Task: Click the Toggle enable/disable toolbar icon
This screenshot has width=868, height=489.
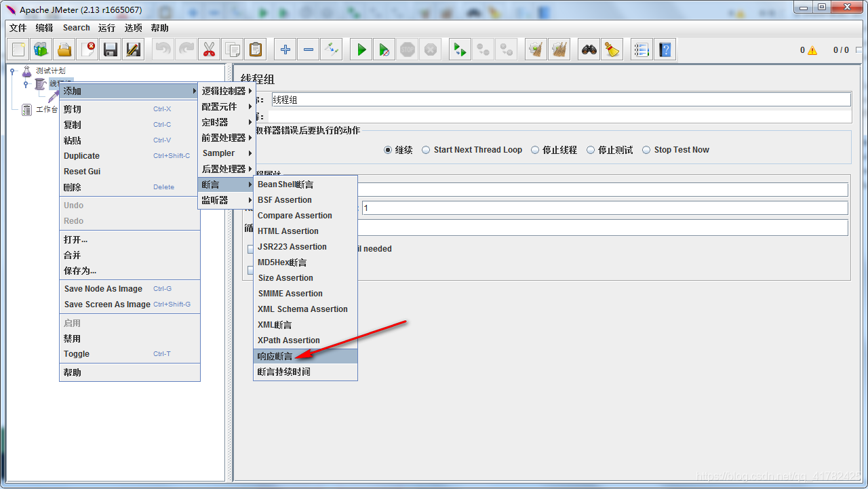Action: pos(332,50)
